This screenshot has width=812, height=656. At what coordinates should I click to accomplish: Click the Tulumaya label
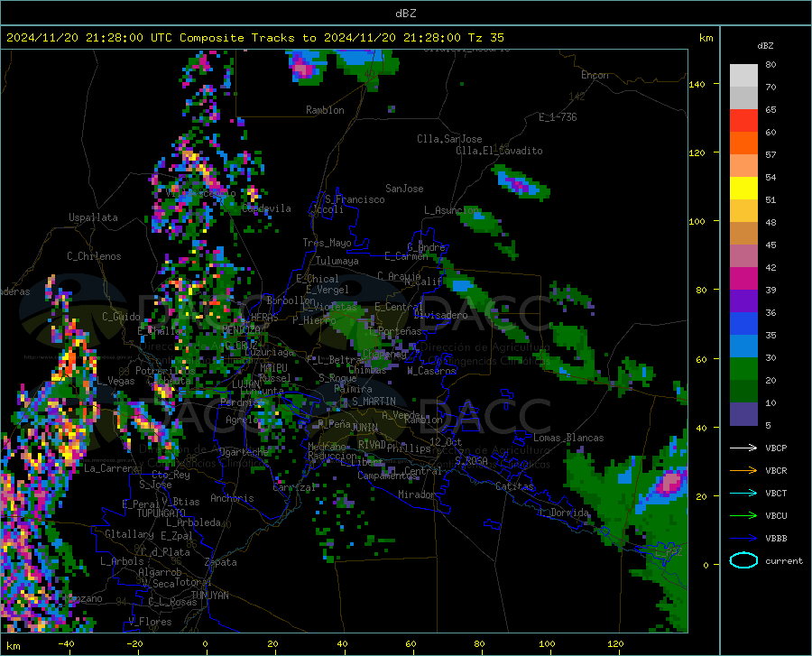coord(337,261)
